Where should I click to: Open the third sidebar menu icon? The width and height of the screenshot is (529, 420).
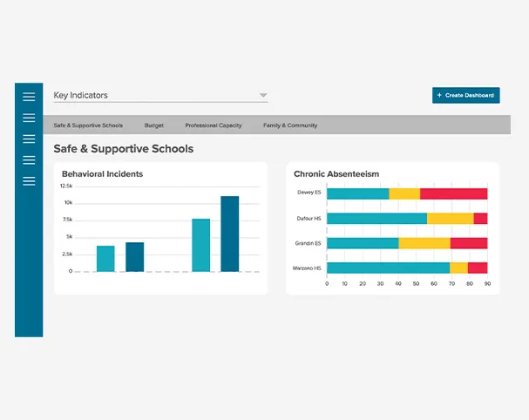[x=29, y=139]
